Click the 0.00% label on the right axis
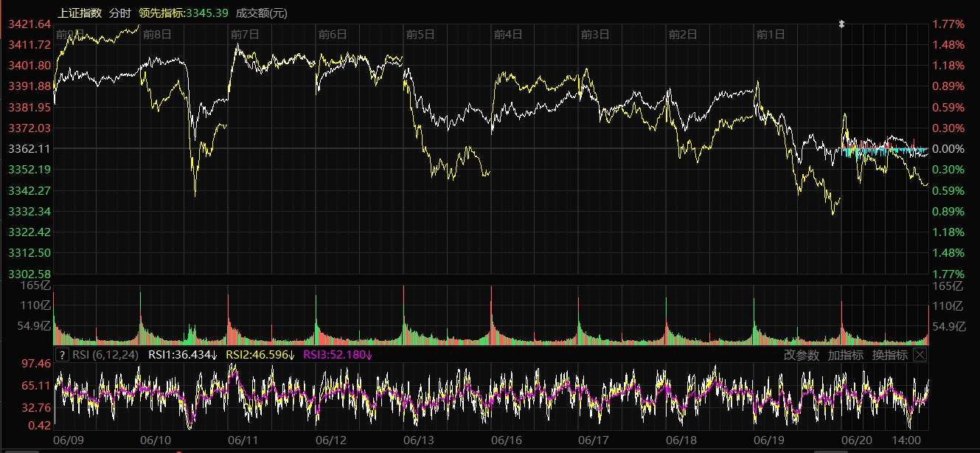980x453 pixels. point(950,148)
